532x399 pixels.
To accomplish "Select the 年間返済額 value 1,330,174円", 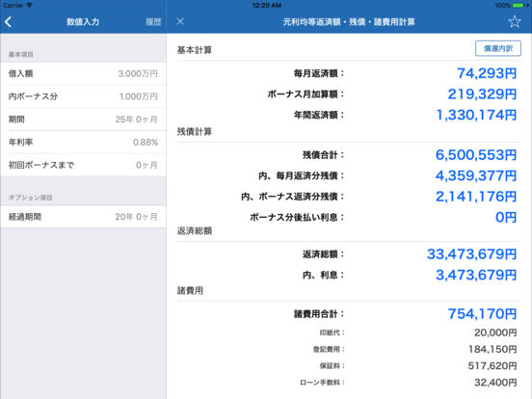I will 476,115.
